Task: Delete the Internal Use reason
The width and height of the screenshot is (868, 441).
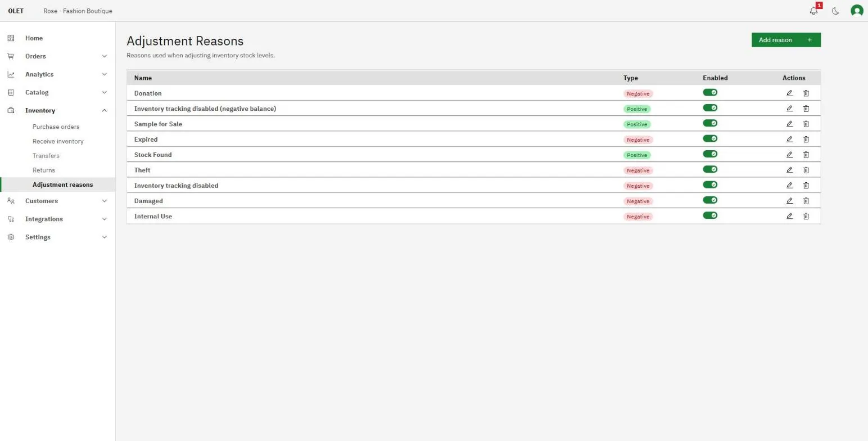Action: point(806,216)
